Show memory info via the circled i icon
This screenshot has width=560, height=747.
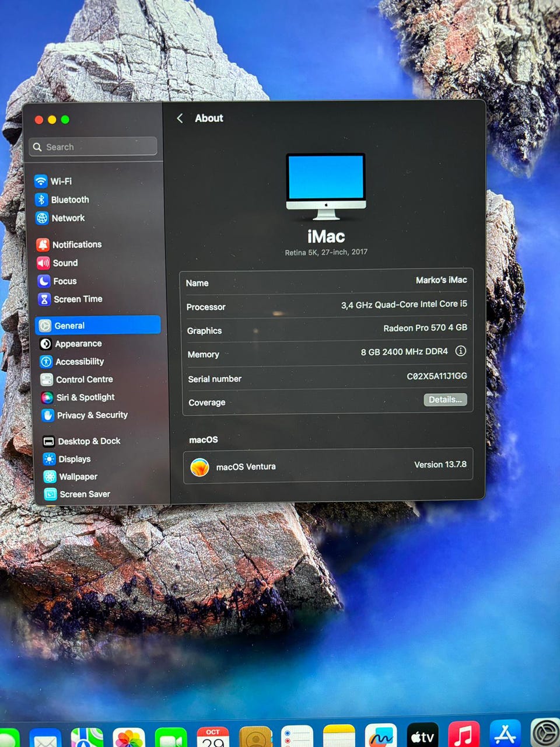460,351
